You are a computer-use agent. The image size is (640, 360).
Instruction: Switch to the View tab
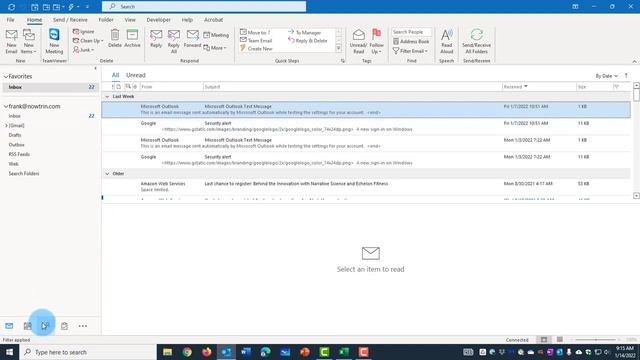point(130,20)
